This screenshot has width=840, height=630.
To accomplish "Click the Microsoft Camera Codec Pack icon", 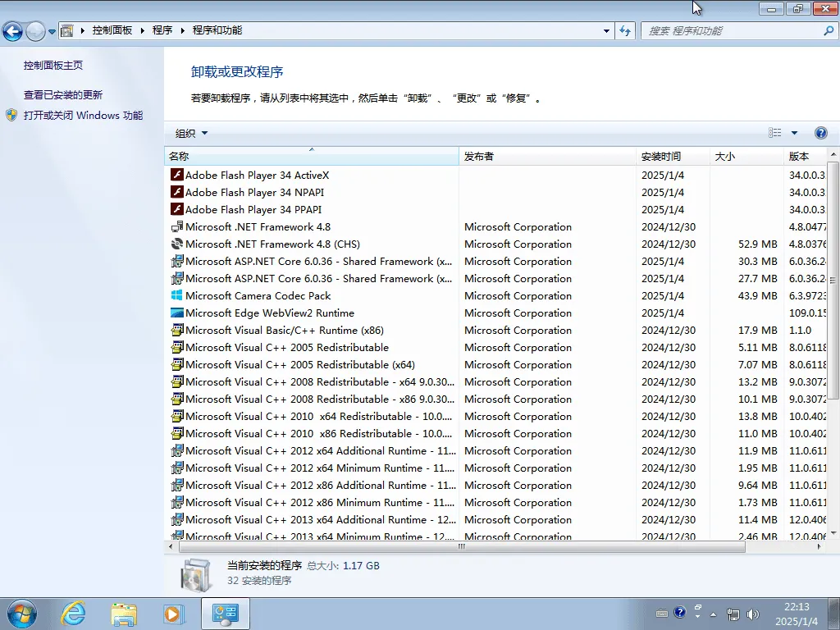I will [177, 295].
